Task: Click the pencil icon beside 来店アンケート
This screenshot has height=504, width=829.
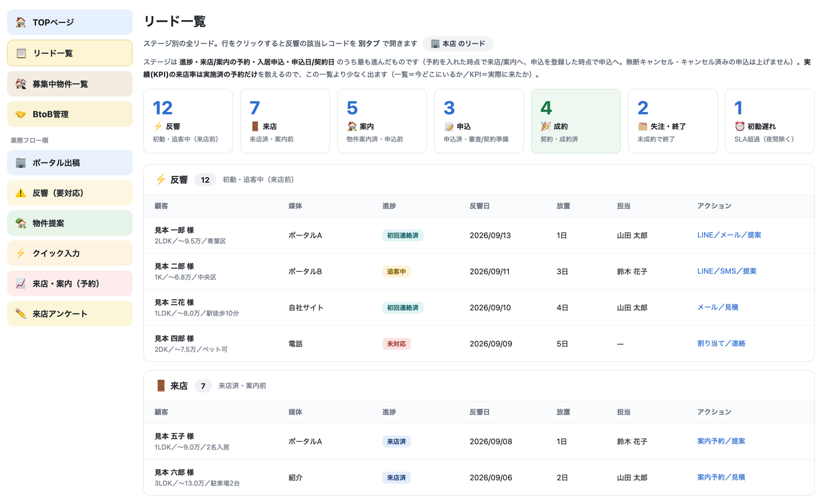Action: point(21,314)
